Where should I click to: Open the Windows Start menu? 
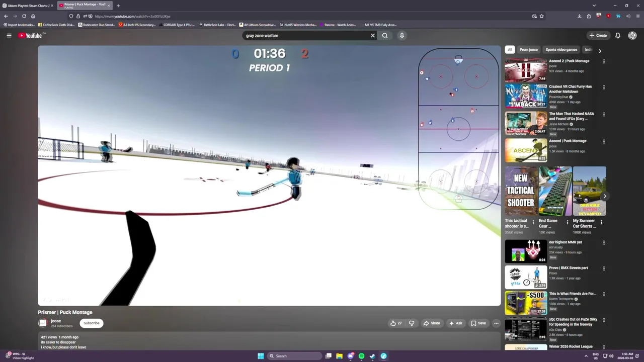[261, 356]
